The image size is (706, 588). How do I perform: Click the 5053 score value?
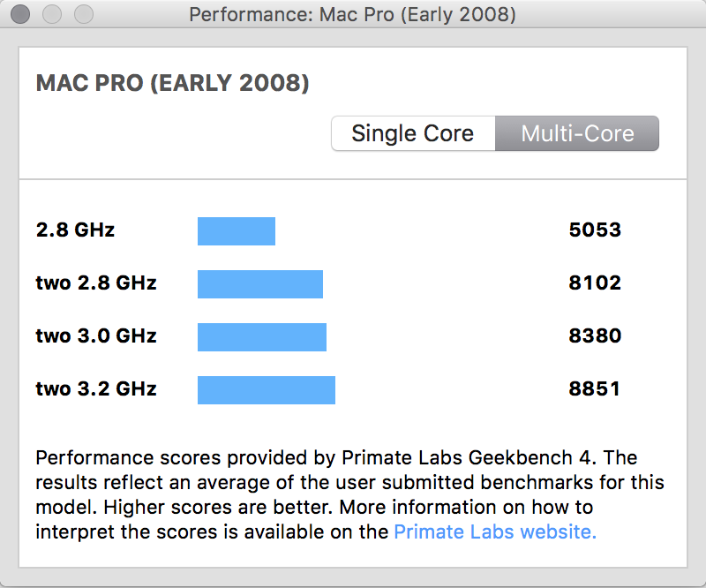click(595, 231)
